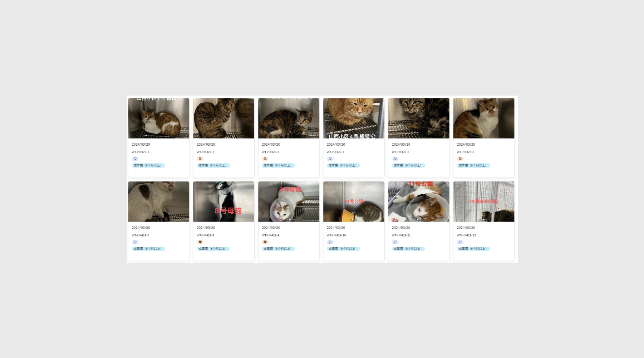644x358 pixels.
Task: Click the female 母 badge on WT-HK429-3
Action: click(265, 159)
